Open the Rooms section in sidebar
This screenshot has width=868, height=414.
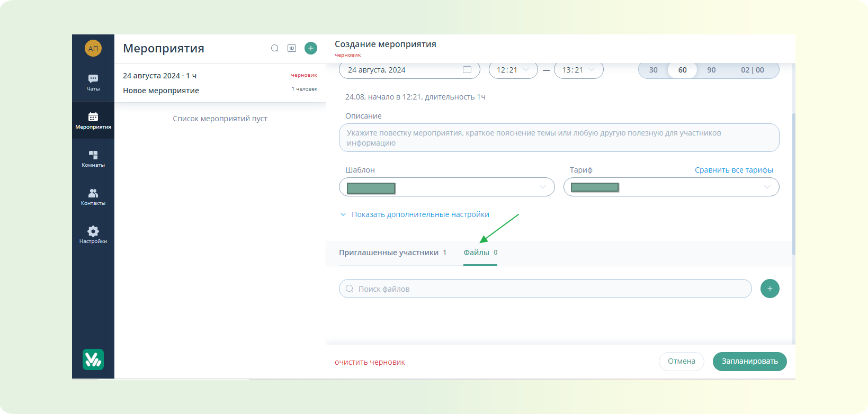point(93,158)
